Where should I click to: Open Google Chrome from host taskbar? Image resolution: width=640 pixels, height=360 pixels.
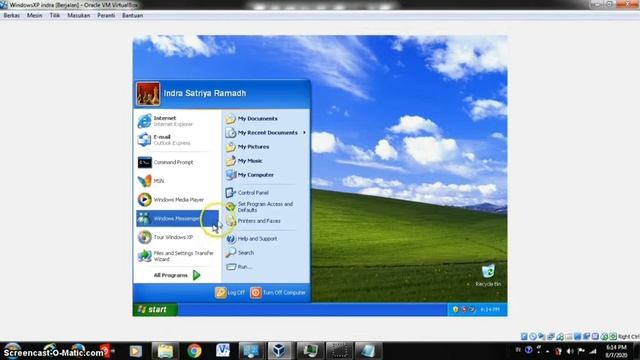pos(194,351)
